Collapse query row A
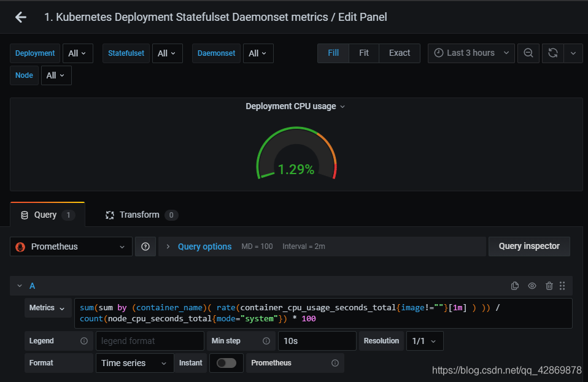This screenshot has height=382, width=588. click(x=20, y=286)
